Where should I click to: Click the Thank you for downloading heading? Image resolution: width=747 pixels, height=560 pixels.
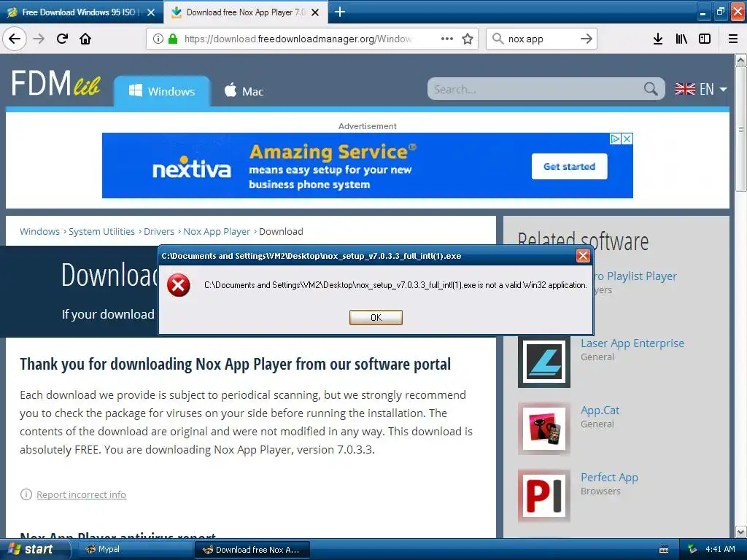pos(235,365)
